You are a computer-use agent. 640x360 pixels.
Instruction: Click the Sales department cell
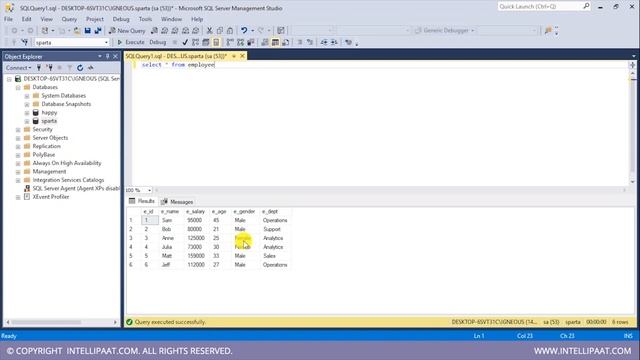coord(269,256)
